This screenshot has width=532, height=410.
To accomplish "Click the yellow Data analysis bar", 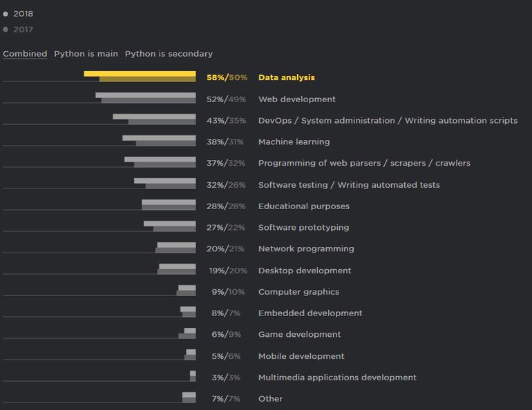I will pyautogui.click(x=140, y=75).
